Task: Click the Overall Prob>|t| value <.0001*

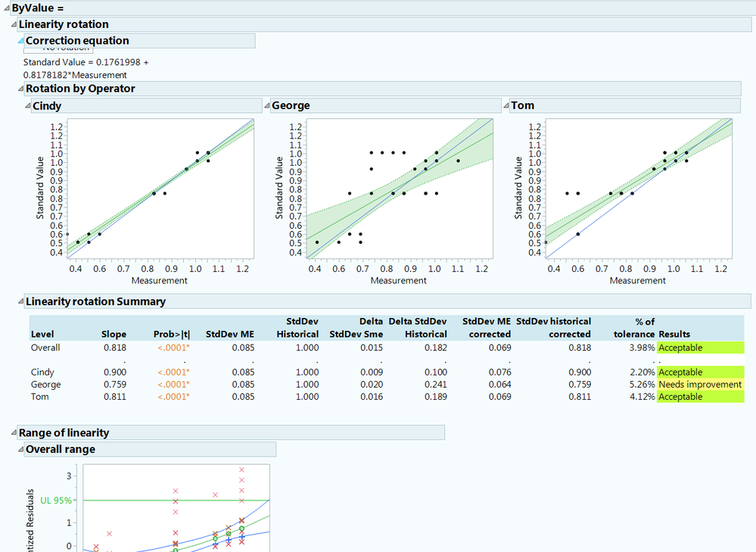Action: coord(173,348)
